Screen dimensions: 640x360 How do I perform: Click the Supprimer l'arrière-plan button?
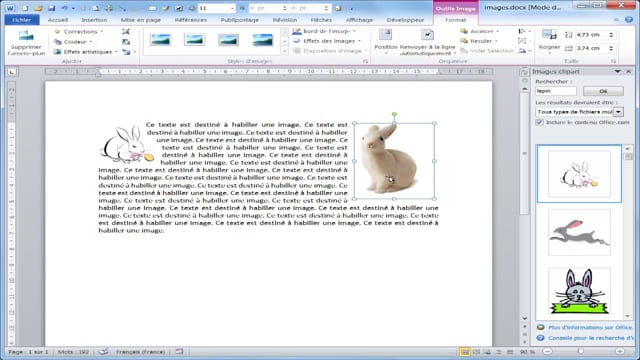26,42
